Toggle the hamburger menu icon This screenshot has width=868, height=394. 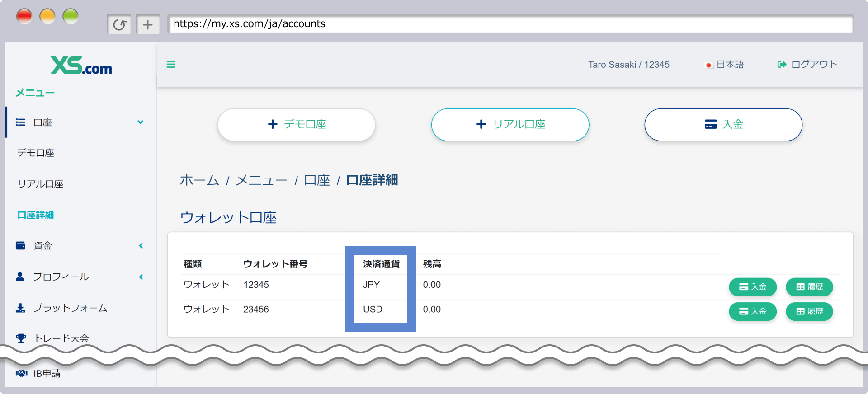pyautogui.click(x=170, y=64)
